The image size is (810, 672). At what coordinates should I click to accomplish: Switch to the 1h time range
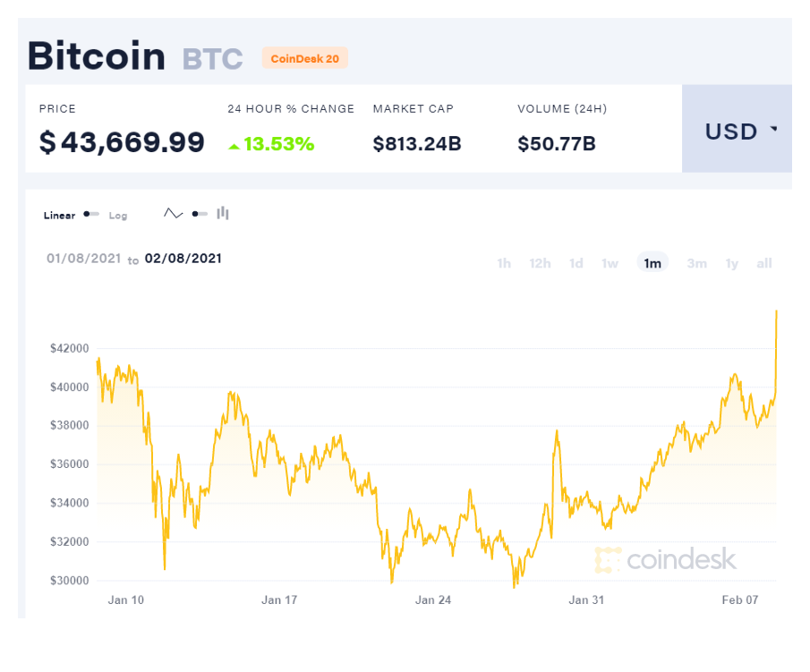(504, 263)
